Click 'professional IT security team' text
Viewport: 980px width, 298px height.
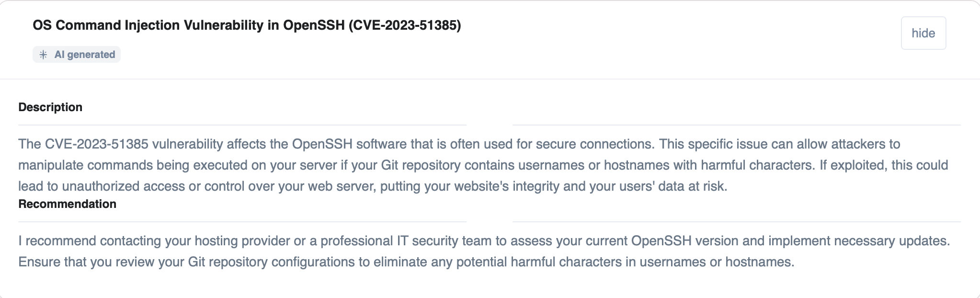[406, 241]
